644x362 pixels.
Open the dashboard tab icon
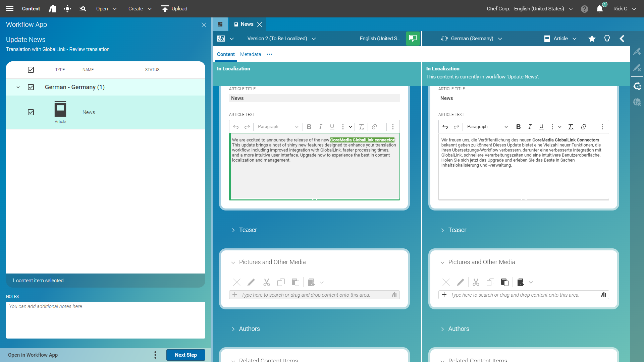coord(220,24)
